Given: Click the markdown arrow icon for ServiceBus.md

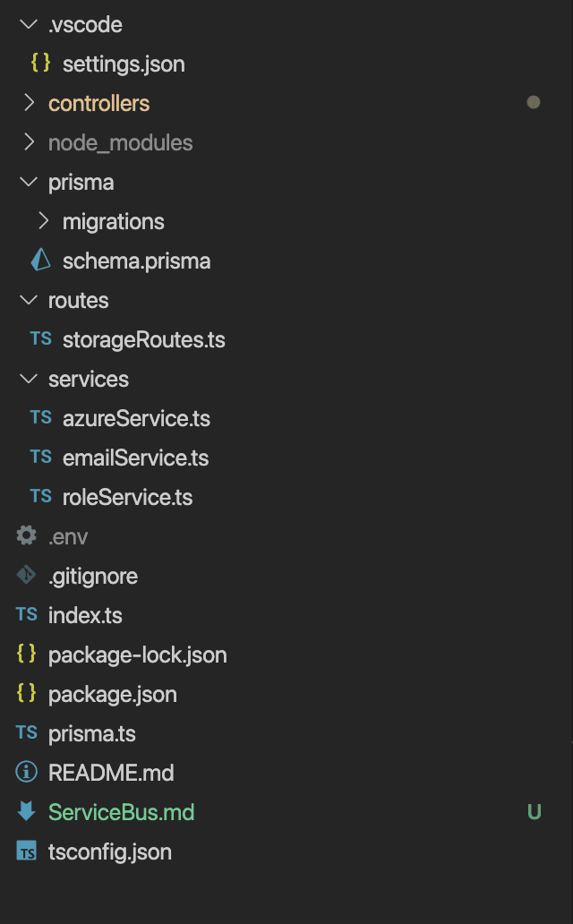Looking at the screenshot, I should click(x=27, y=812).
